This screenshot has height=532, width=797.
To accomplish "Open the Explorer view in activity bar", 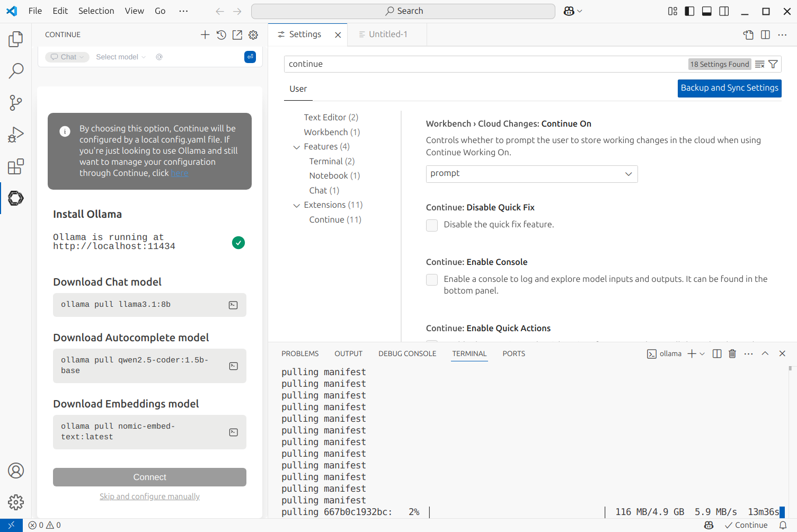I will [16, 39].
